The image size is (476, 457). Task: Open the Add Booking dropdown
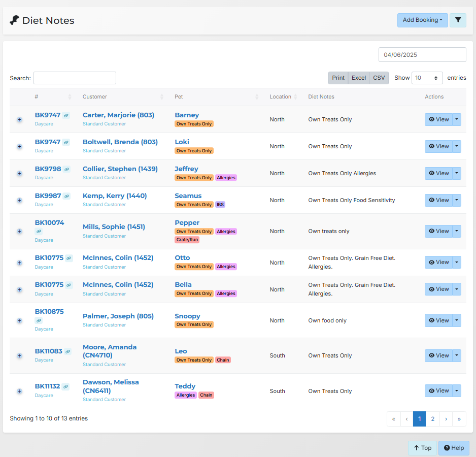(422, 20)
